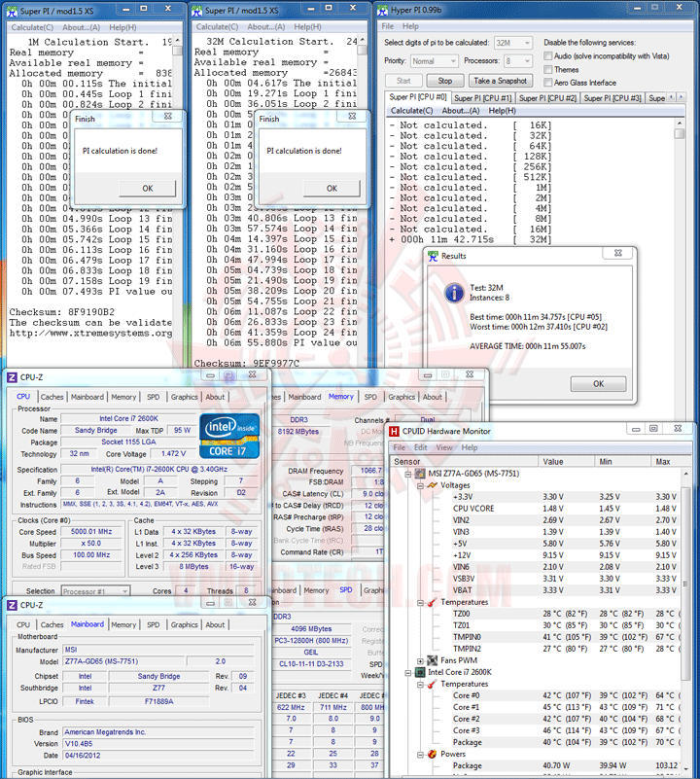
Task: Click thermometer icon beside Core i7 Temperatures
Action: pos(433,684)
